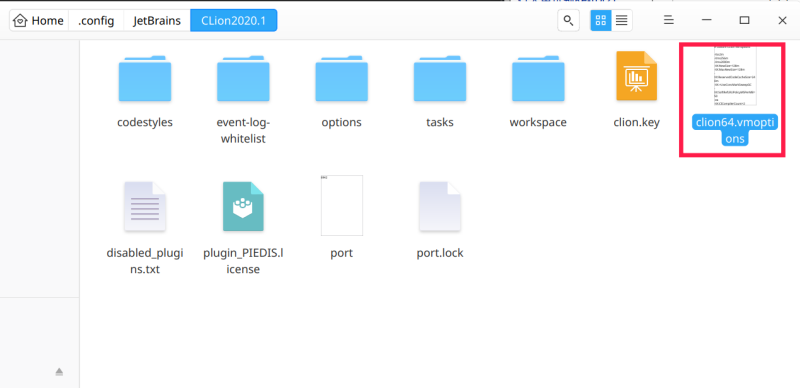This screenshot has height=388, width=800.
Task: Click the port file name label
Action: pos(341,253)
